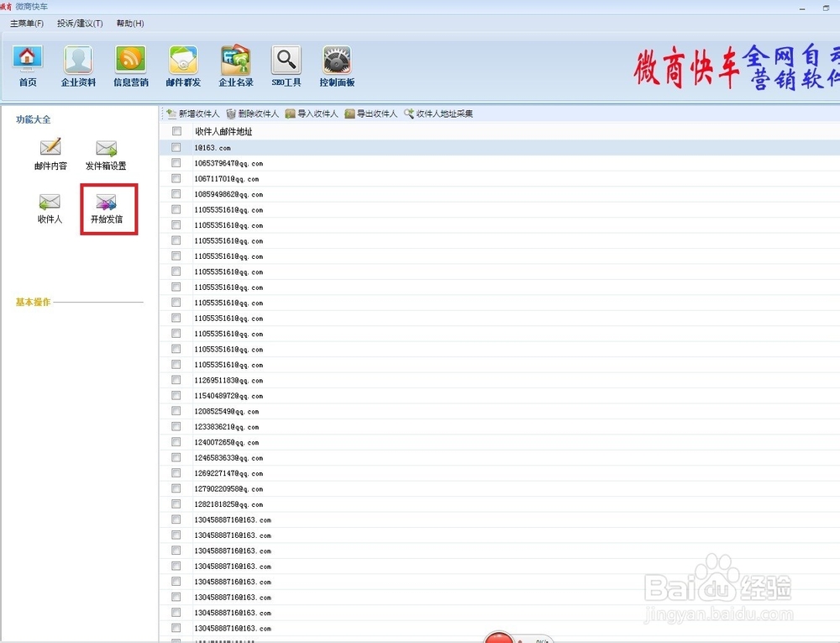Click the 功能大全 panel heading

[x=34, y=119]
